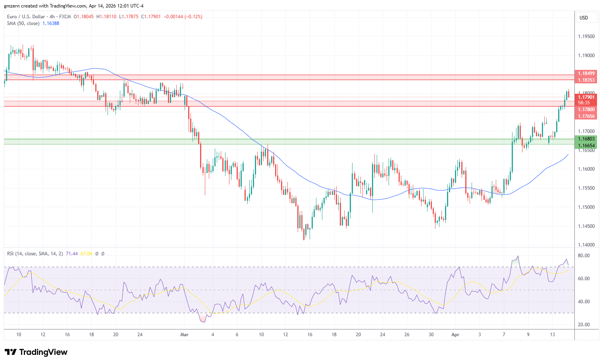Select the RSI (14, close, SMA, 14, 2) legend
The image size is (603, 364).
coord(35,254)
